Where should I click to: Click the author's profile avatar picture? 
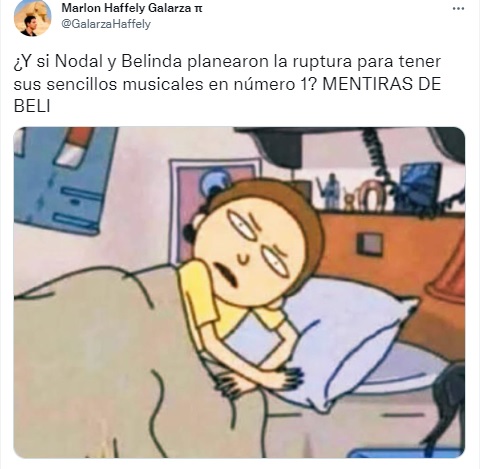point(32,18)
